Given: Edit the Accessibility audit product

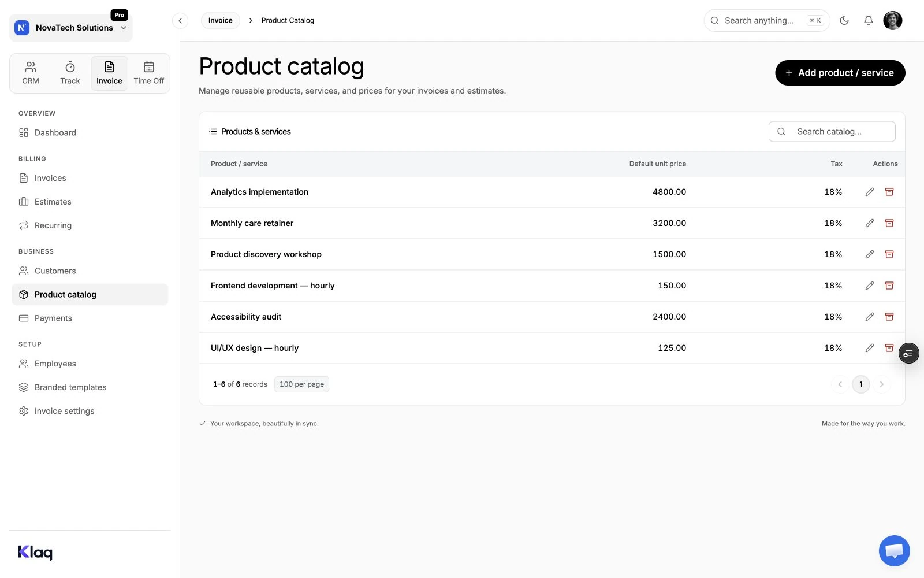Looking at the screenshot, I should [870, 317].
